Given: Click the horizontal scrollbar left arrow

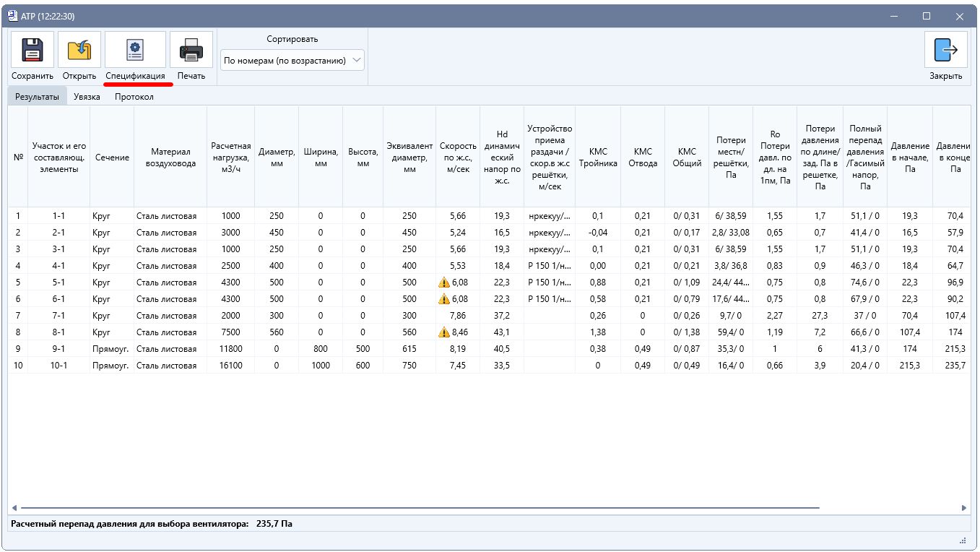Looking at the screenshot, I should pos(14,508).
